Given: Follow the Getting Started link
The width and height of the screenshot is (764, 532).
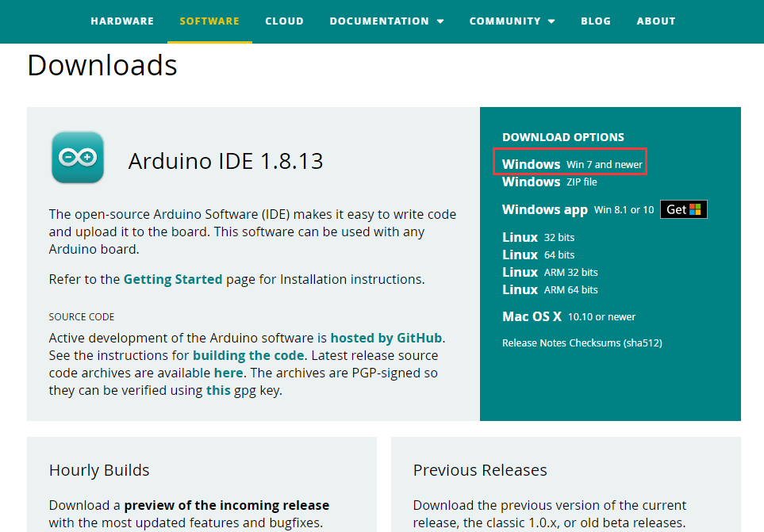Looking at the screenshot, I should click(173, 279).
